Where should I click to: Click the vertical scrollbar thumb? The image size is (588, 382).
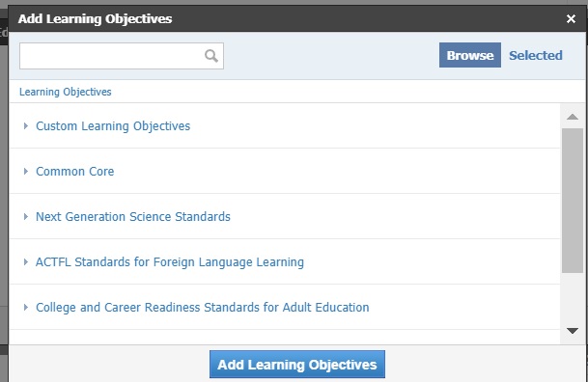(573, 201)
